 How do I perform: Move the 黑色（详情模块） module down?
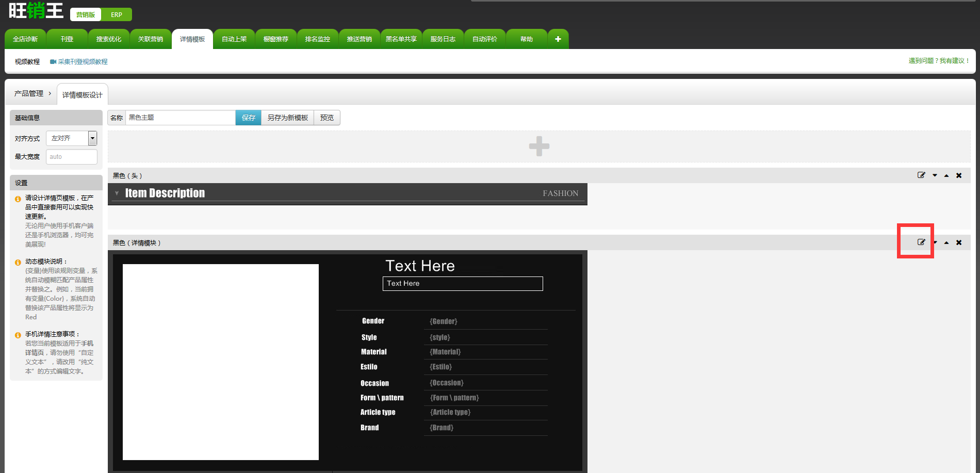coord(935,242)
